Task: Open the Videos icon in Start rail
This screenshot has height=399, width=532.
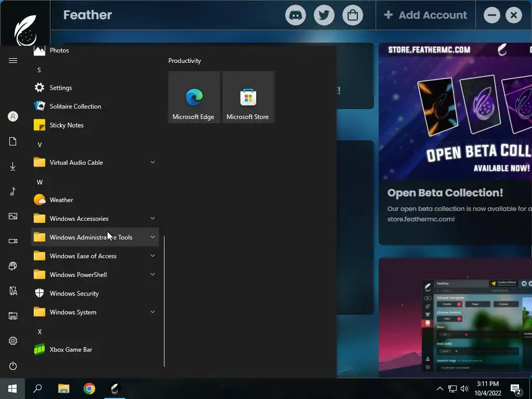Action: (x=13, y=241)
